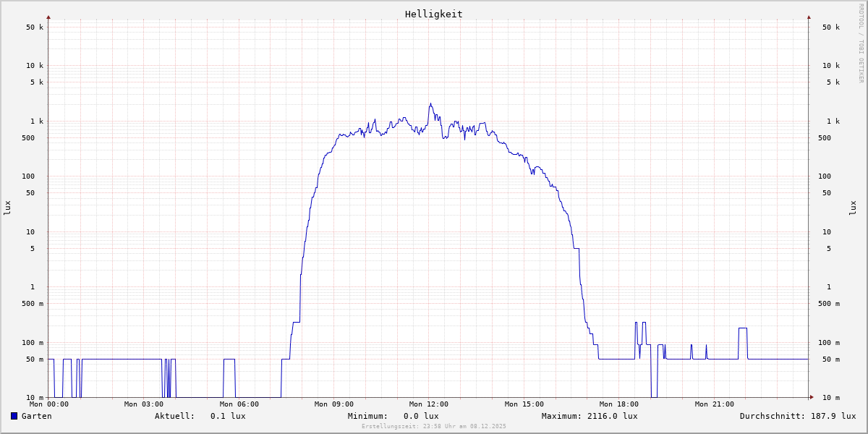Click the 50 k label on the right axis

pos(830,27)
